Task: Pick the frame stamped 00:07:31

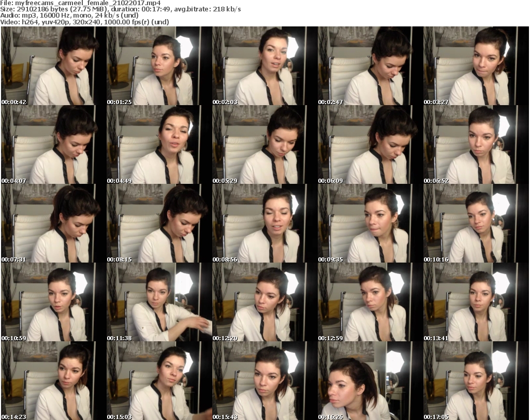Action: tap(53, 224)
